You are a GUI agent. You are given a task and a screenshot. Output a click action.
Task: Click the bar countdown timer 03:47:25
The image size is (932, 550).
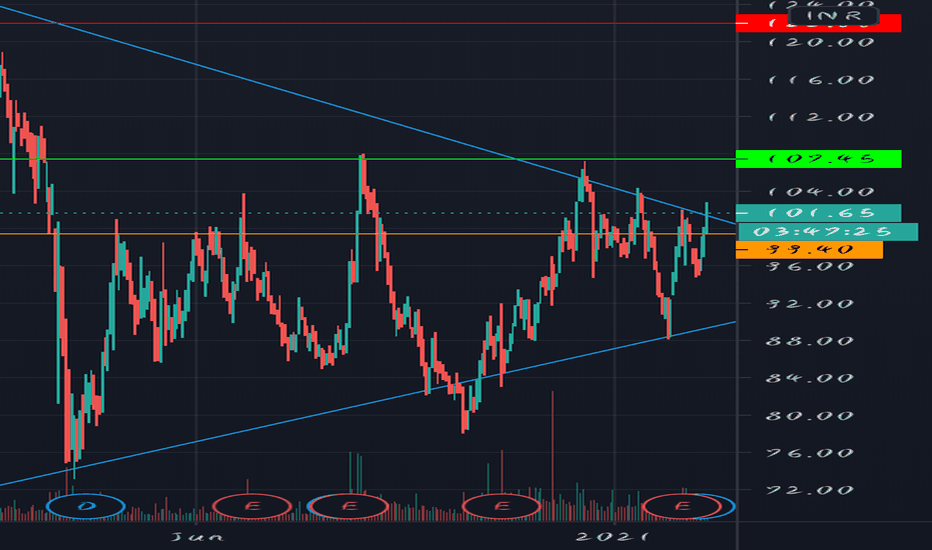pos(827,231)
